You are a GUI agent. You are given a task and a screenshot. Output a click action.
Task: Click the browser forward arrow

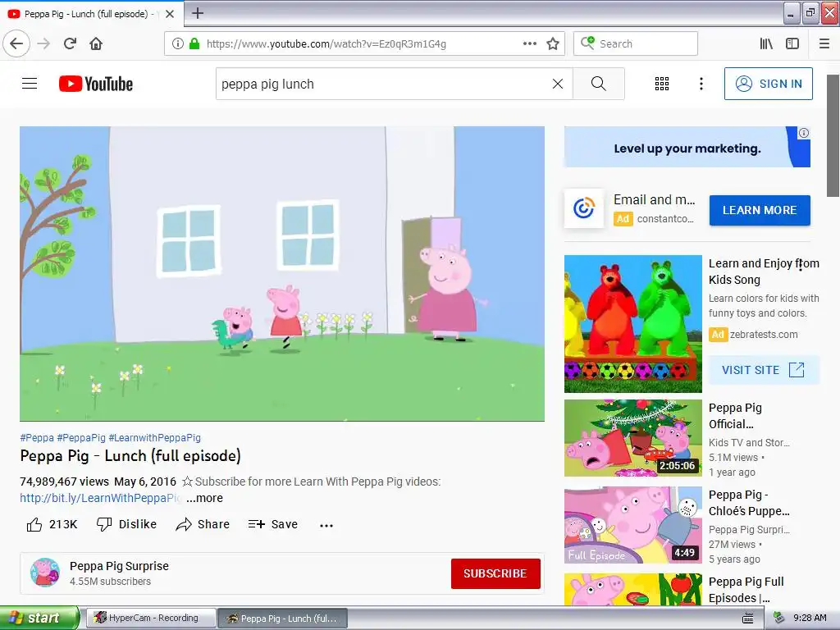[43, 43]
